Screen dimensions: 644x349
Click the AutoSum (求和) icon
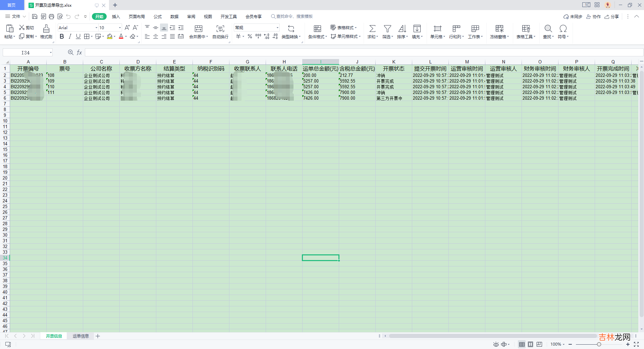pos(372,29)
